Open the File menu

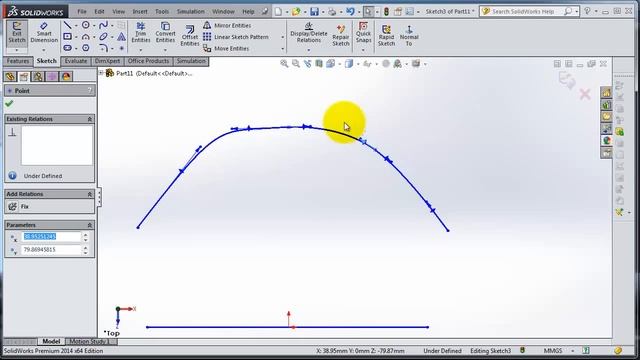coord(82,11)
